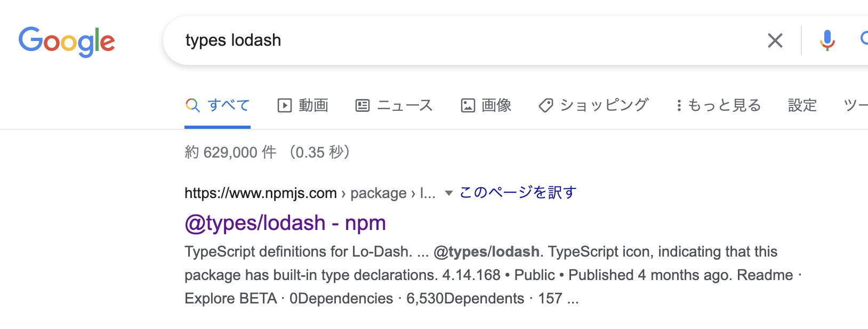Select the ショッピング shopping tab
Viewport: 868px width, 329px height.
tap(605, 105)
